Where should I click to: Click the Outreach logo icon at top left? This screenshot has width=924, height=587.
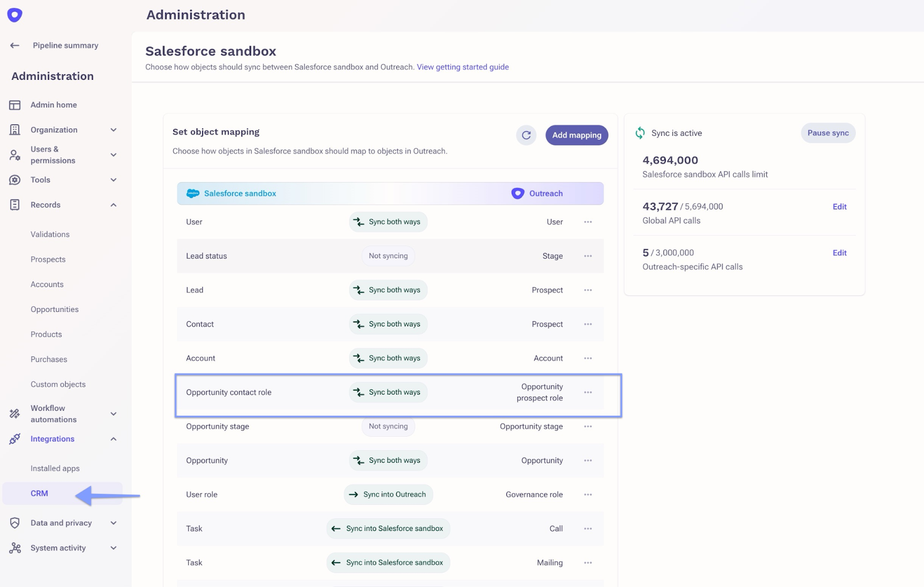[14, 15]
